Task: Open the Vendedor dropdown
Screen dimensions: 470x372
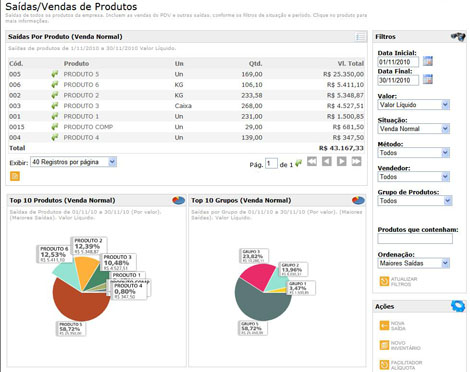Action: pyautogui.click(x=414, y=177)
